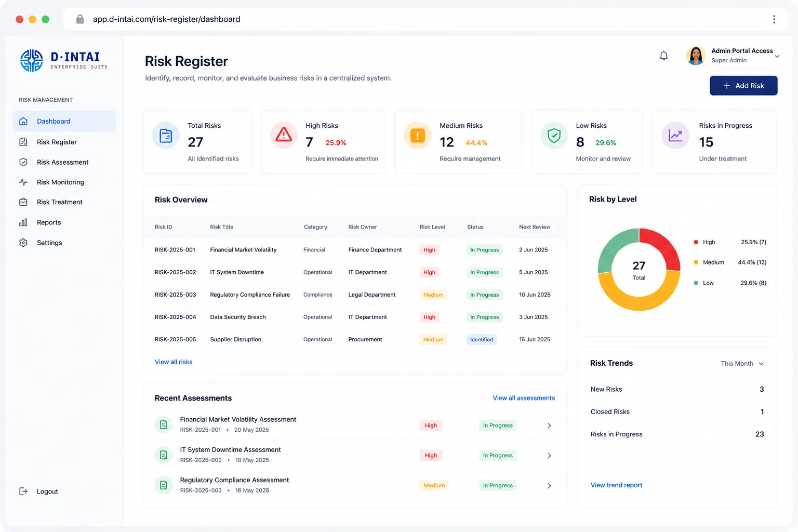Click the admin profile avatar
This screenshot has height=532, width=798.
pyautogui.click(x=696, y=56)
